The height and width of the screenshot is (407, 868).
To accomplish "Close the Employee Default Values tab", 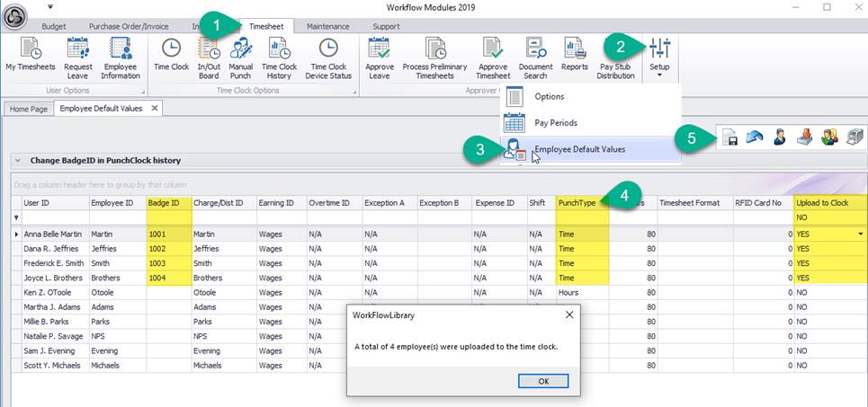I will [154, 108].
